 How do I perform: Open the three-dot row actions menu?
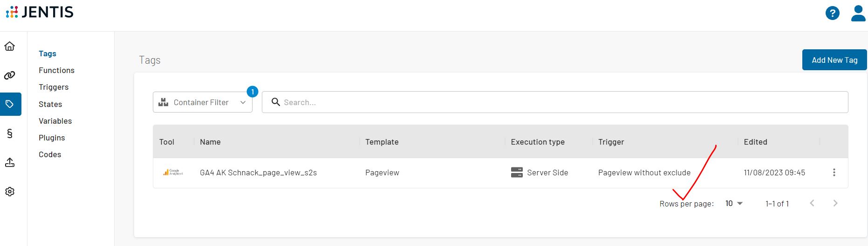(834, 173)
